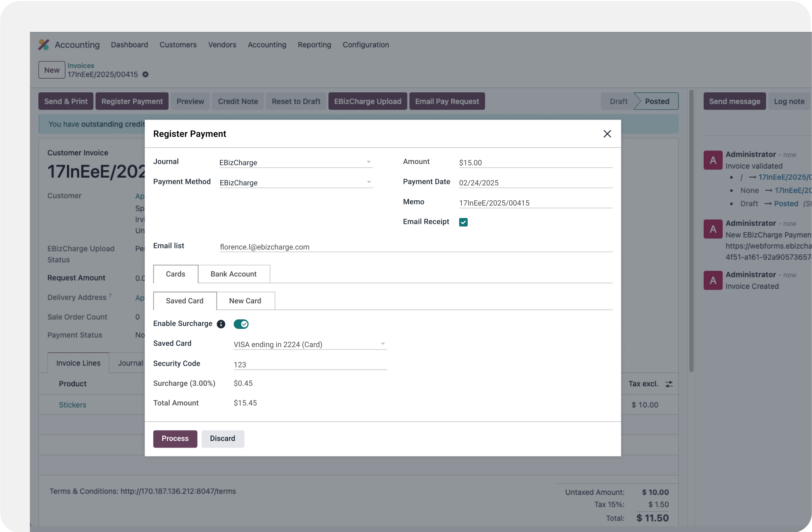Image resolution: width=812 pixels, height=532 pixels.
Task: Click the Stickers product link
Action: click(x=72, y=405)
